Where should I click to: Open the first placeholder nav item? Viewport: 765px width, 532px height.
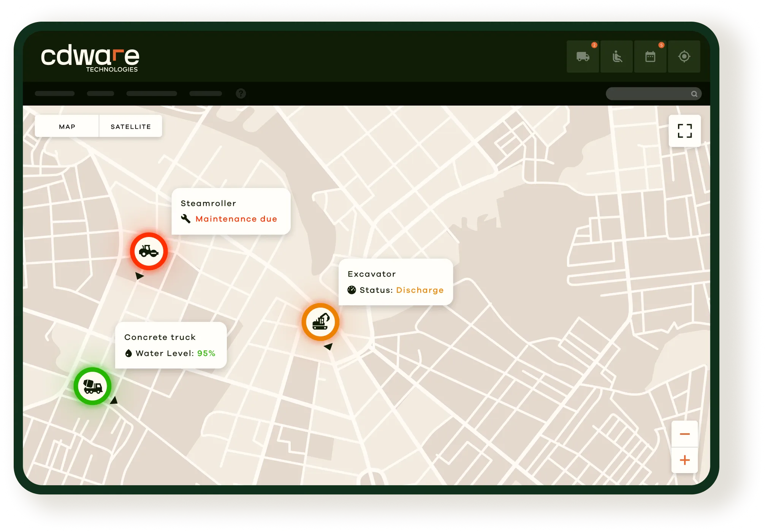pos(55,93)
